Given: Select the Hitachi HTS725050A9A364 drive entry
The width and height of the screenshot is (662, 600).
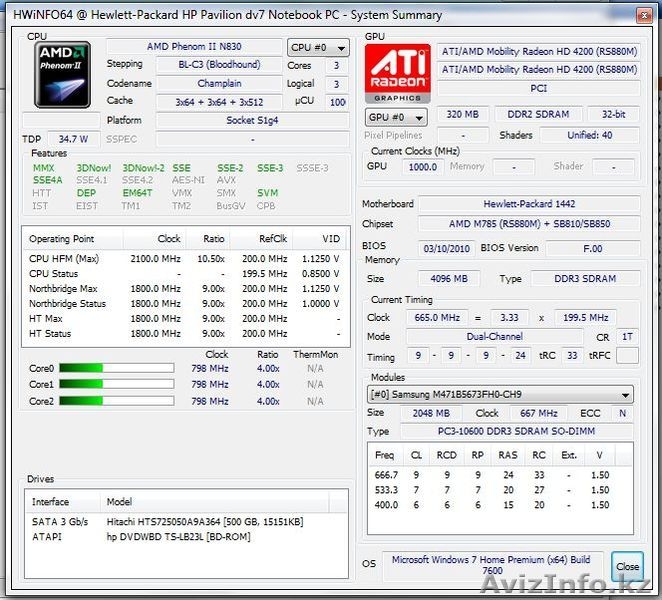Looking at the screenshot, I should tap(186, 522).
